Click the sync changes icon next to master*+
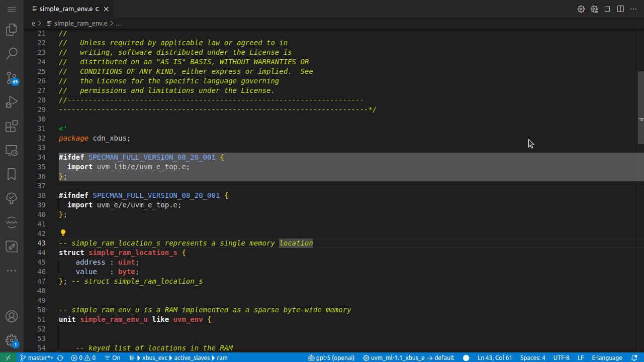The height and width of the screenshot is (362, 644). point(60,357)
